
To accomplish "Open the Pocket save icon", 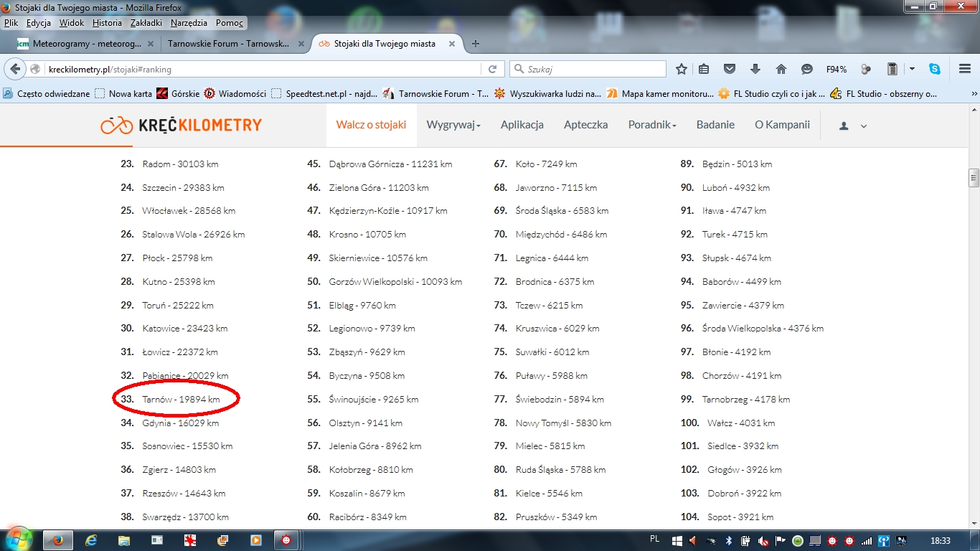I will coord(730,70).
